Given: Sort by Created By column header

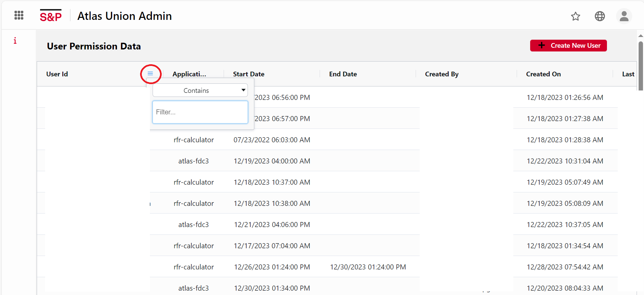Looking at the screenshot, I should 442,74.
